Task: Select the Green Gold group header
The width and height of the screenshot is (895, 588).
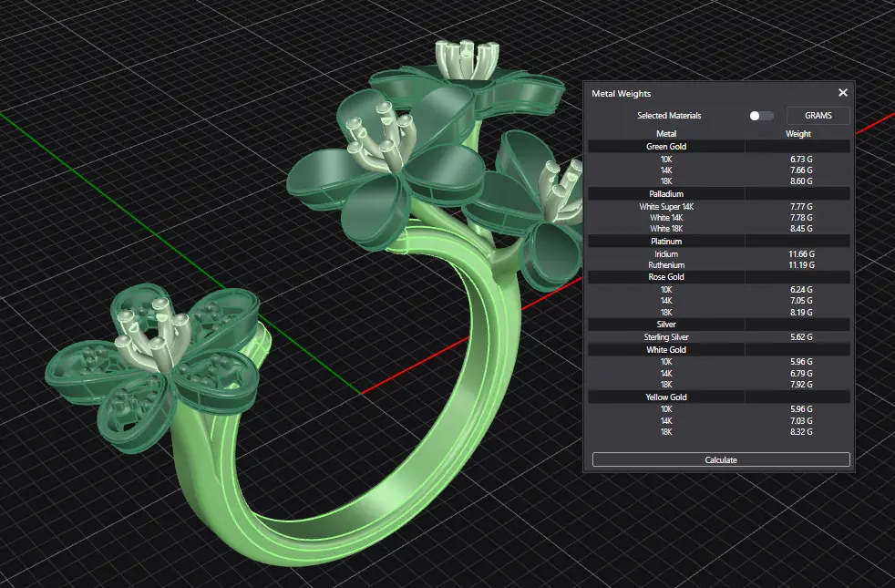Action: (666, 146)
